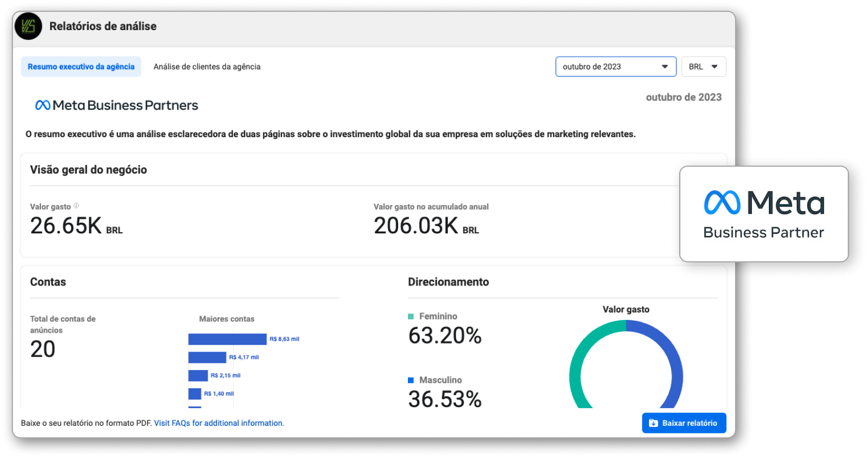Image resolution: width=868 pixels, height=457 pixels.
Task: Click the Valor gasto chart title
Action: tap(626, 310)
